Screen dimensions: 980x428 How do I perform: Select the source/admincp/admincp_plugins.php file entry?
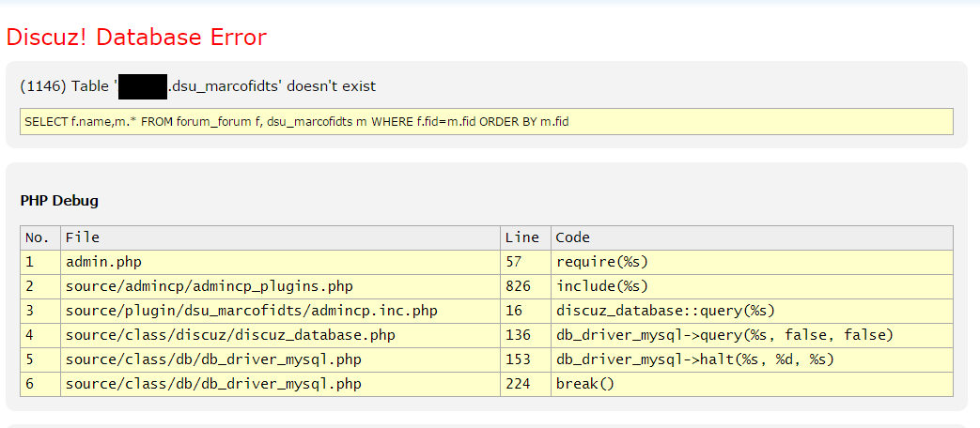coord(209,286)
